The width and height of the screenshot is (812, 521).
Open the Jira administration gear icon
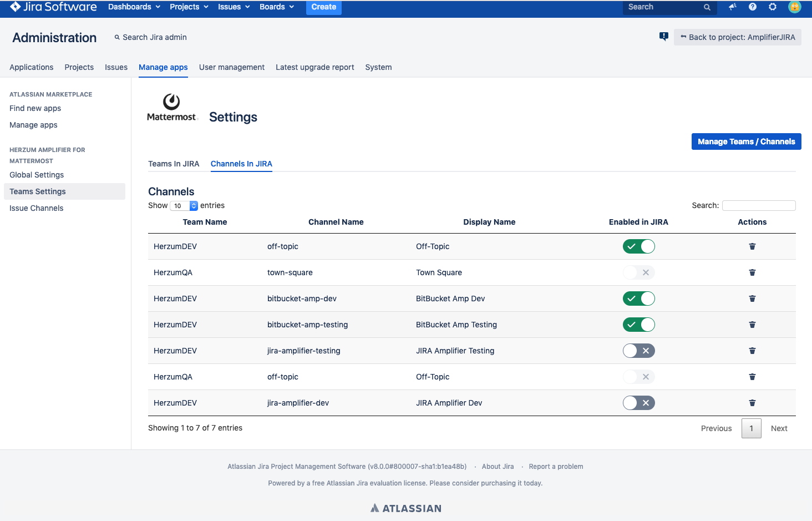[772, 7]
